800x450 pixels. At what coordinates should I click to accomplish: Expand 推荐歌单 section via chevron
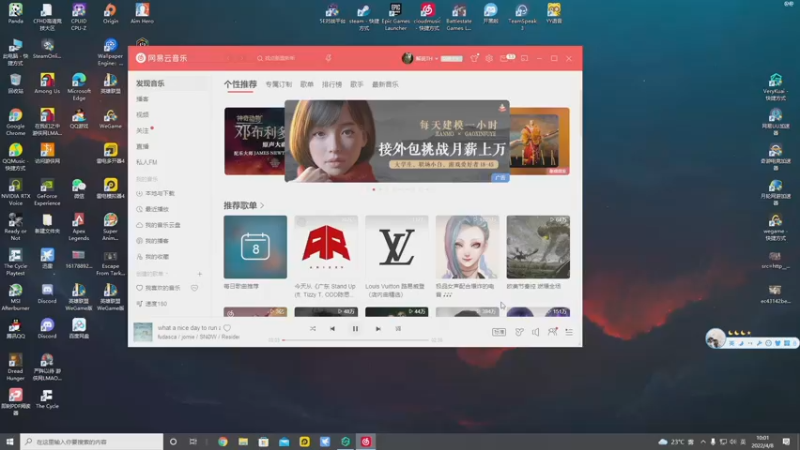[262, 206]
